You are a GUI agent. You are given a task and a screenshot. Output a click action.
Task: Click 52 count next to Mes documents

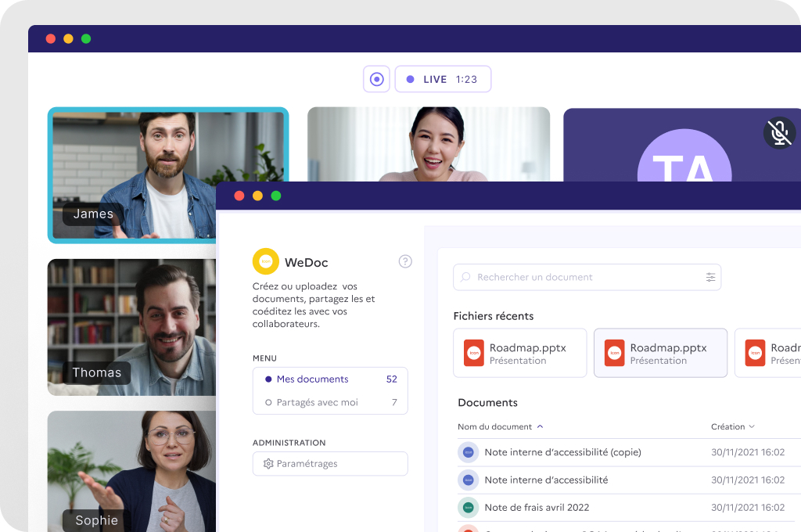[392, 379]
